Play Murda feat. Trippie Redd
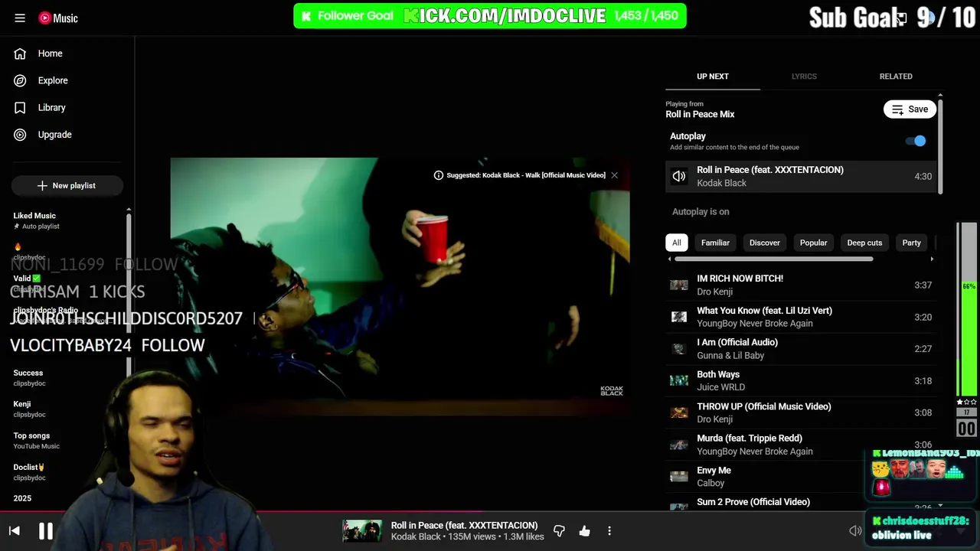 pos(801,445)
